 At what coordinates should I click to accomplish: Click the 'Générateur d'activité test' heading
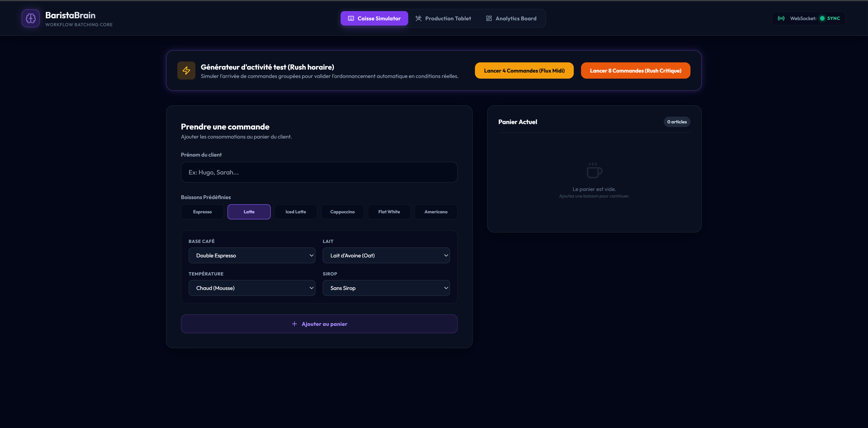(268, 67)
